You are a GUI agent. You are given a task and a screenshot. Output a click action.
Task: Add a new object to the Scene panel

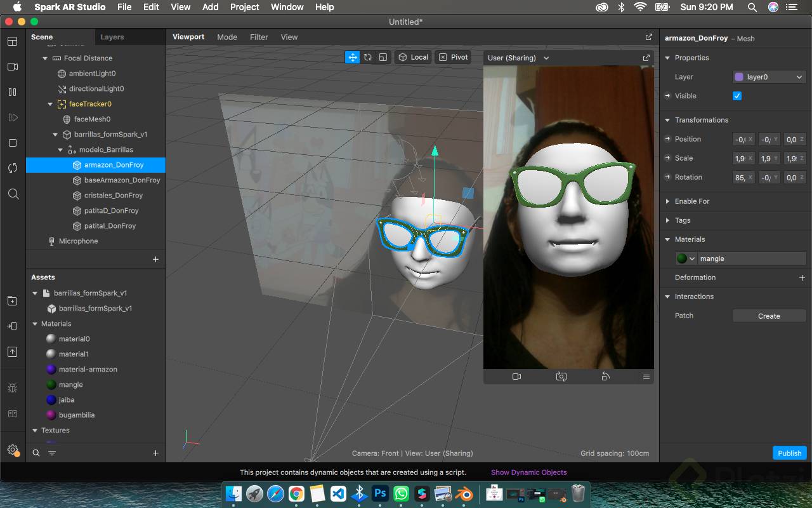click(155, 259)
